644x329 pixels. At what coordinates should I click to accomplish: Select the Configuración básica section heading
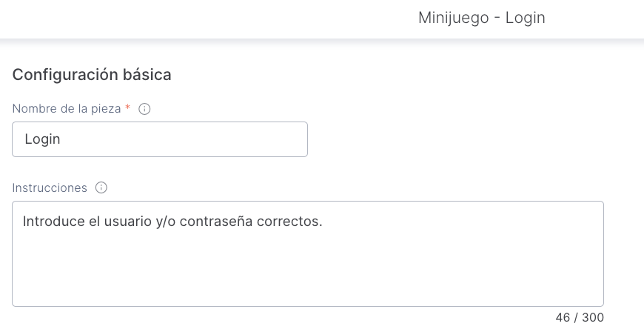click(x=92, y=75)
